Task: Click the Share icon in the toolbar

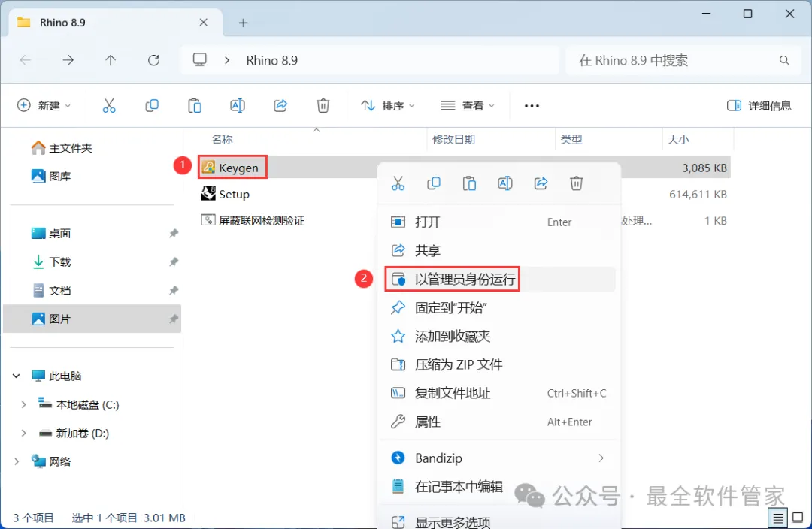Action: click(x=280, y=106)
